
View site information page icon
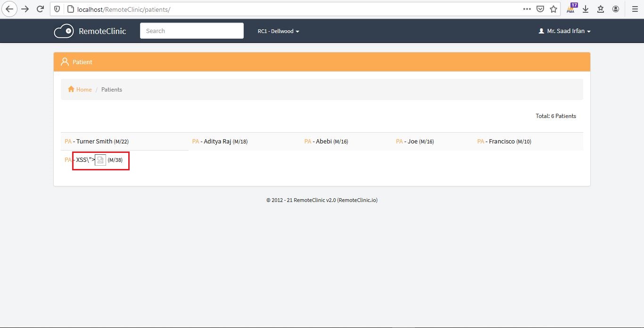point(70,9)
